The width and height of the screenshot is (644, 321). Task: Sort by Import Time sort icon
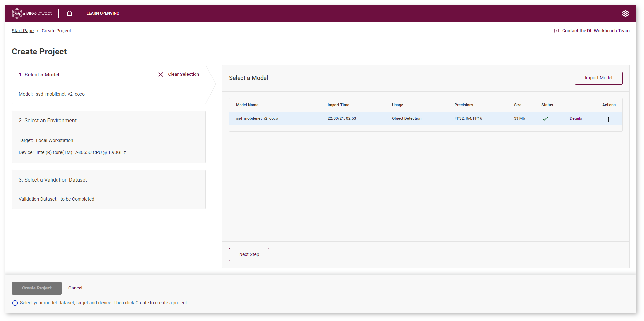click(355, 105)
